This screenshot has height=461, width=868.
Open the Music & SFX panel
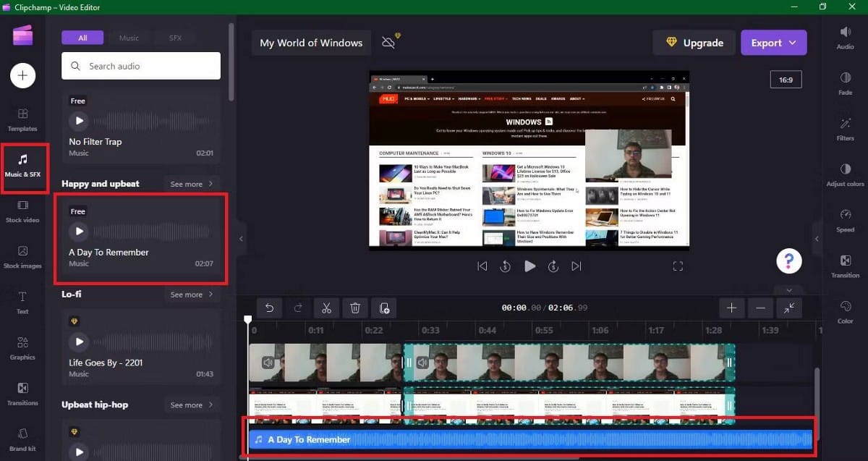24,168
